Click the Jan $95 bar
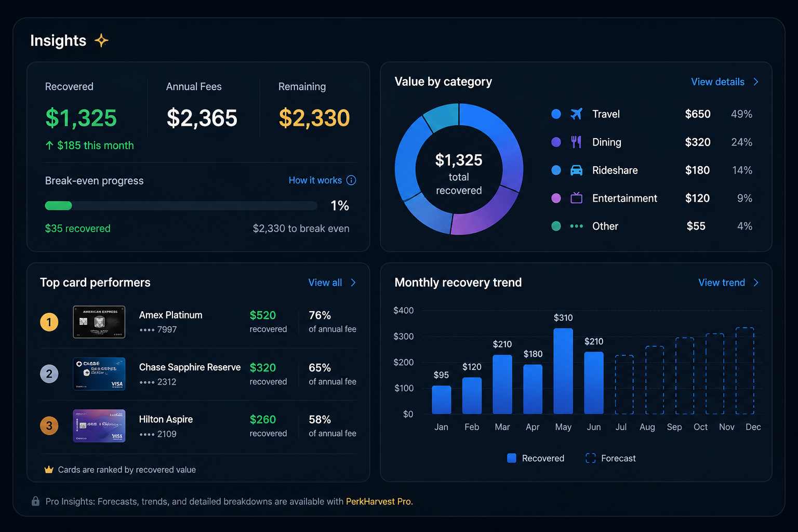This screenshot has width=798, height=532. [x=441, y=400]
